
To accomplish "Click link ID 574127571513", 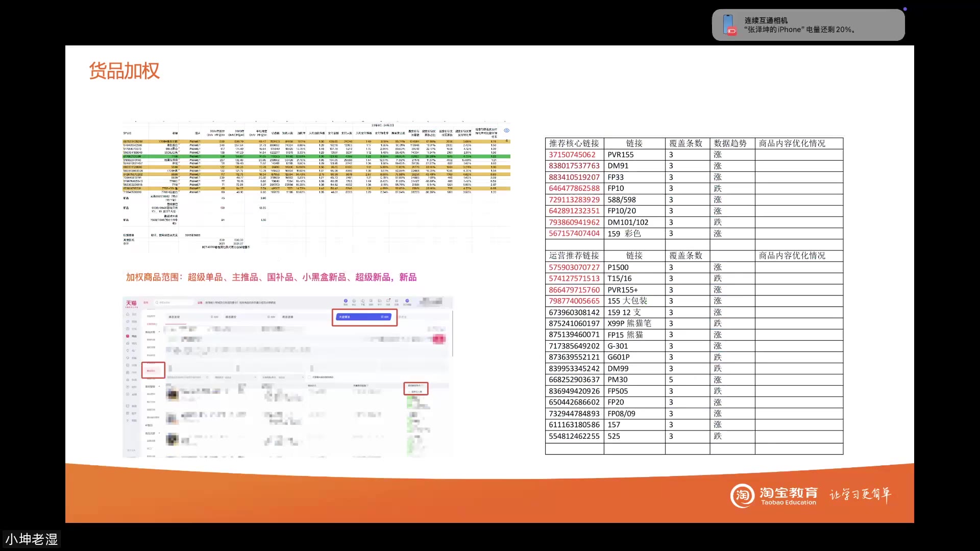I will click(574, 279).
